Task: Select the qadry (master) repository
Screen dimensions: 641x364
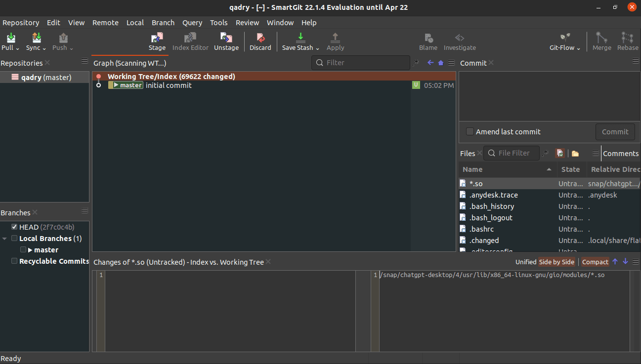Action: click(44, 78)
